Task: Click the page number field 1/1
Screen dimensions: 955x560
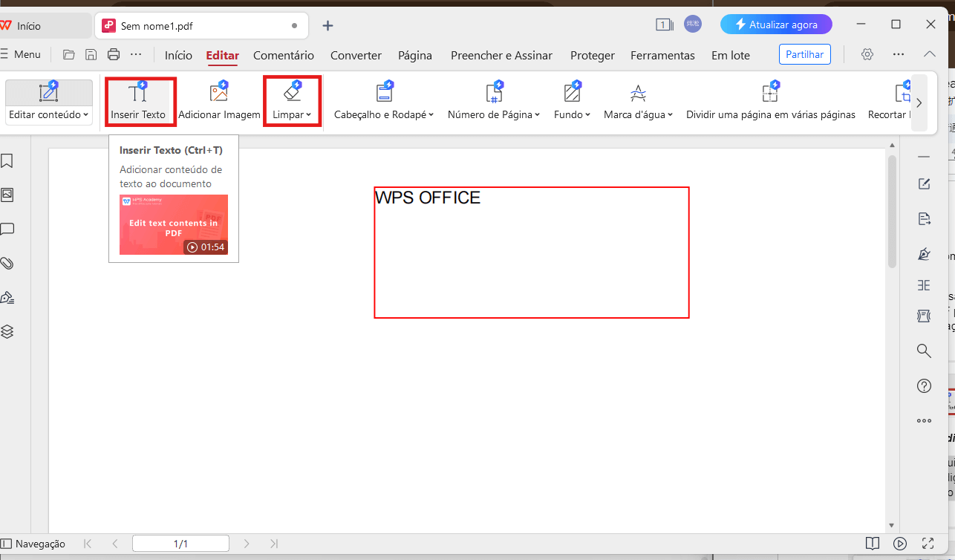Action: coord(180,544)
